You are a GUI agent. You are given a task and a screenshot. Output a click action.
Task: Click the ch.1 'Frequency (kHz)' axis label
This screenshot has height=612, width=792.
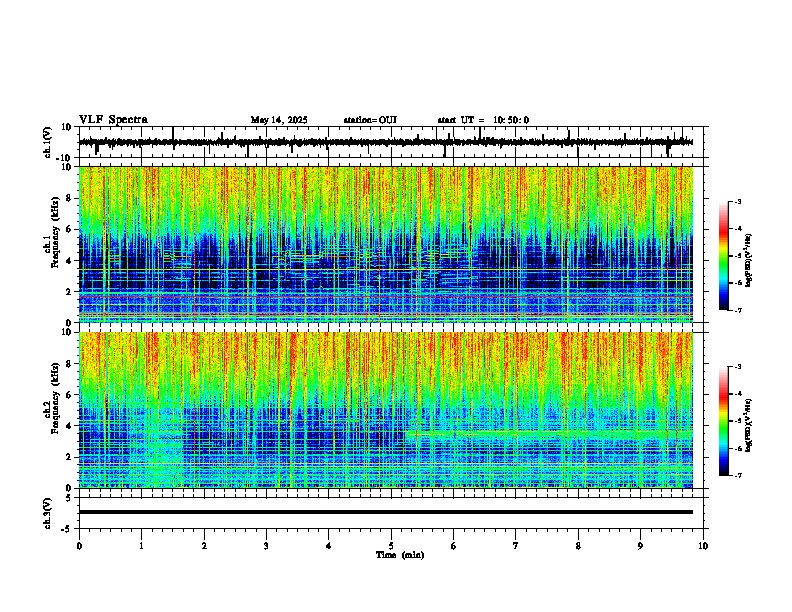pyautogui.click(x=54, y=233)
